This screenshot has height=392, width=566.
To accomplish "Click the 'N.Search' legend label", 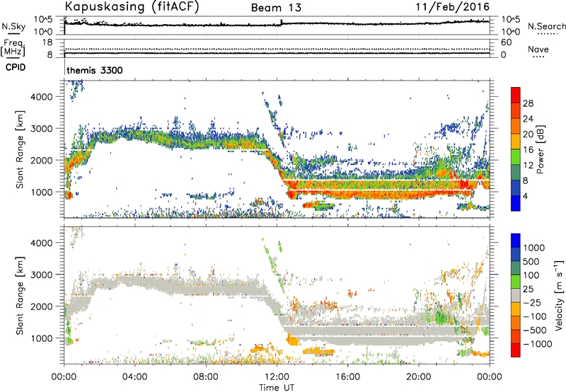I will (x=546, y=26).
